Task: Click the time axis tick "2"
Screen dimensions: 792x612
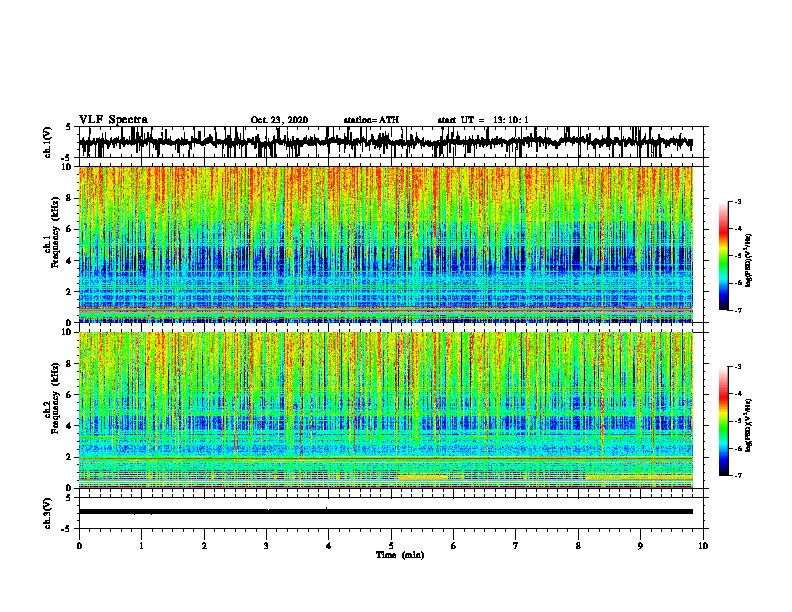Action: (204, 546)
